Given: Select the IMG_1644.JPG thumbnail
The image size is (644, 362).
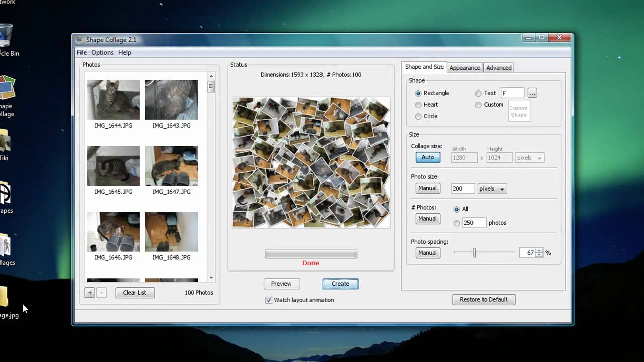Looking at the screenshot, I should coord(113,100).
